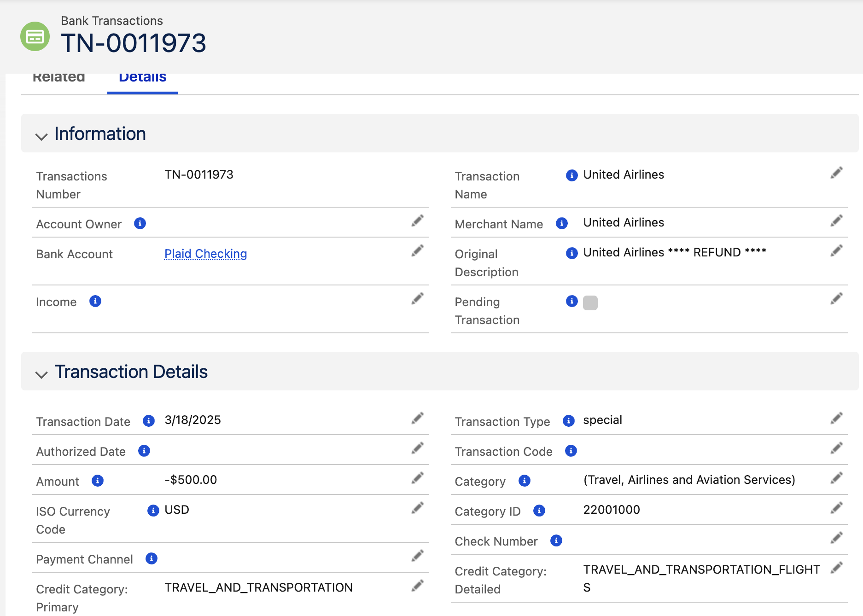Click the Transaction Name value United Airlines
863x616 pixels.
[x=624, y=174]
